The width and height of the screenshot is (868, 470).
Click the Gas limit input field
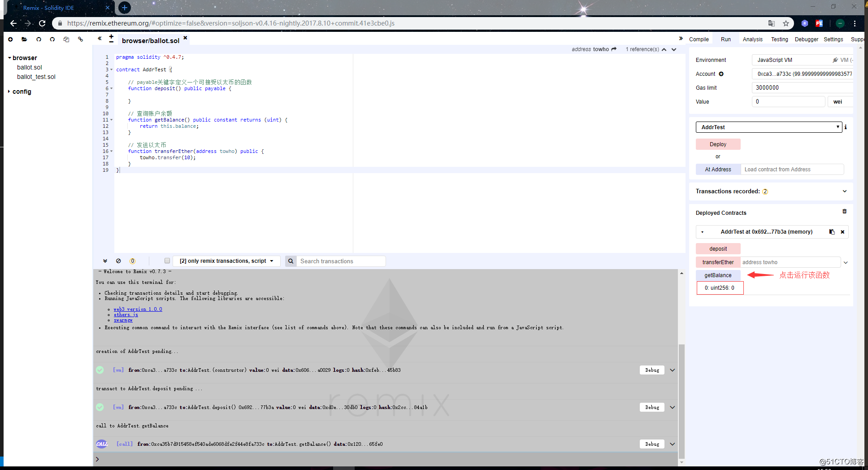[803, 88]
